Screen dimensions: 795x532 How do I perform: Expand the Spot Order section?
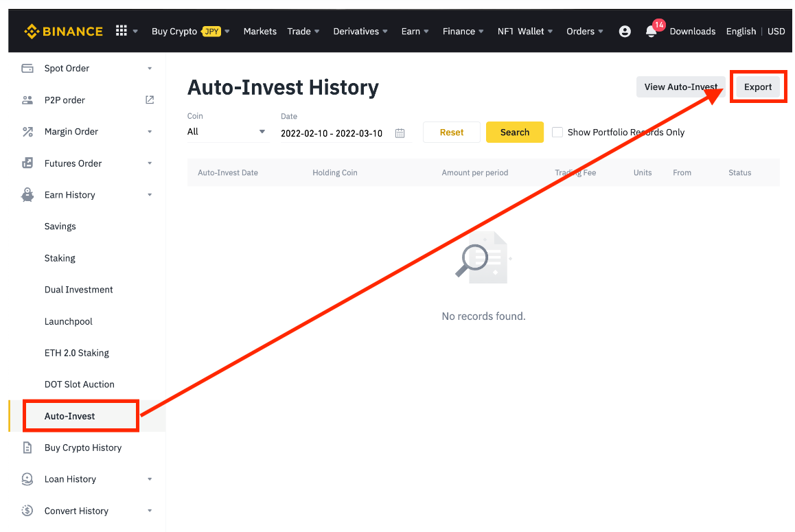coord(87,69)
